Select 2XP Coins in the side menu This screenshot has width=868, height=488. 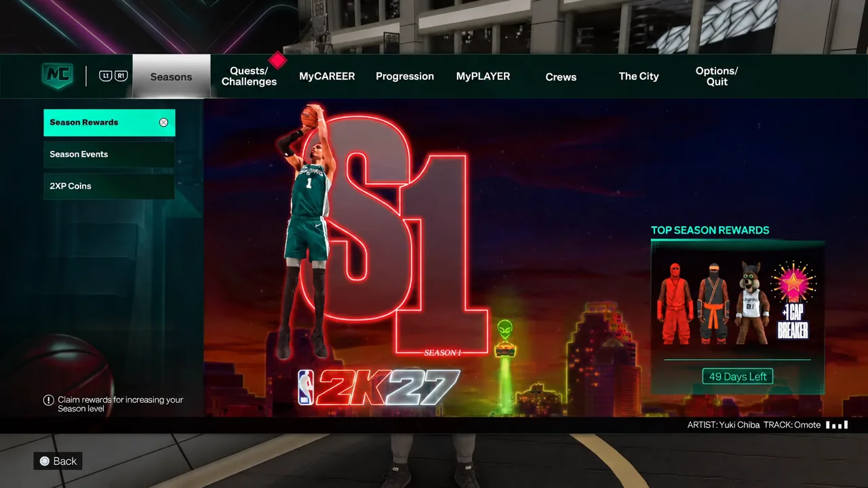[x=109, y=186]
